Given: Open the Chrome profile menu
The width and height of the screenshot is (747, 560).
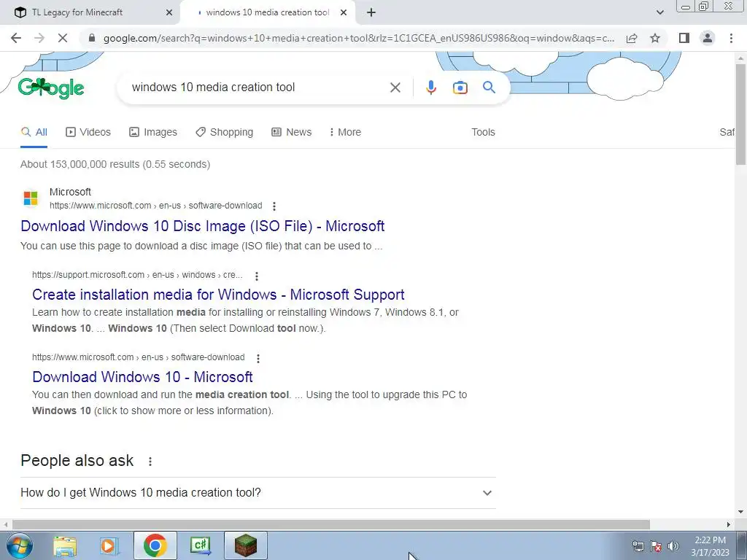Looking at the screenshot, I should point(708,38).
